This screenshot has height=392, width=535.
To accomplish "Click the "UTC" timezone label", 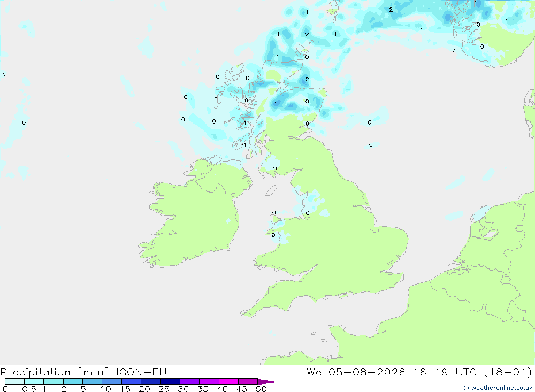I will 466,372.
